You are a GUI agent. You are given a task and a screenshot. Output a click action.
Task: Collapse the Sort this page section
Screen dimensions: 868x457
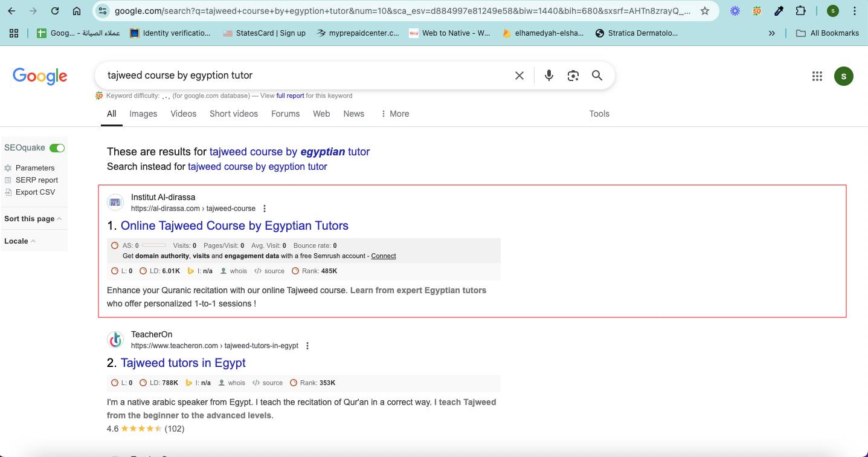coord(33,219)
